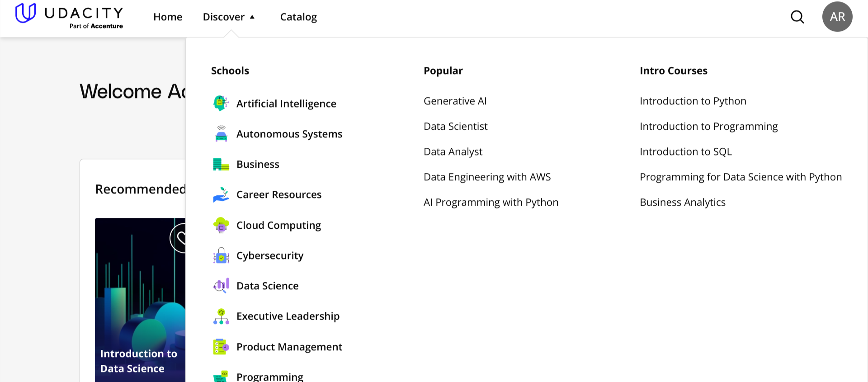
Task: Open the AR user avatar
Action: point(837,17)
